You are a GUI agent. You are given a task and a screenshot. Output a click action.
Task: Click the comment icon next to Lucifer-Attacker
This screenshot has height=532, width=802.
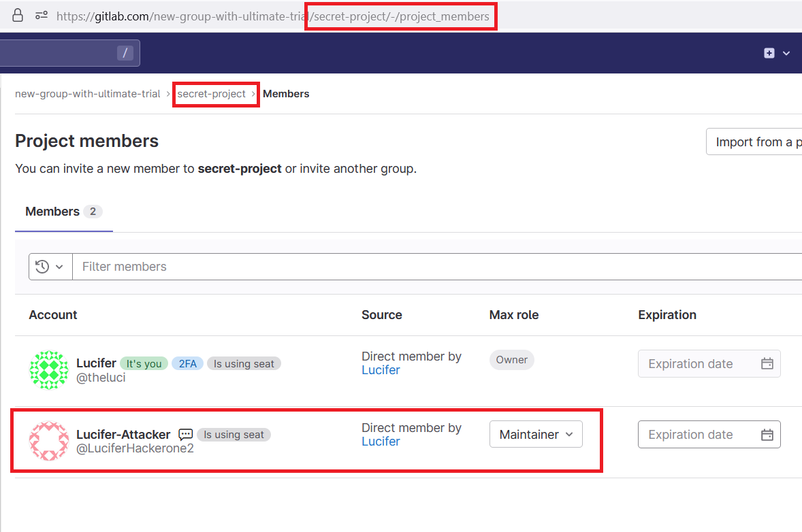tap(185, 435)
